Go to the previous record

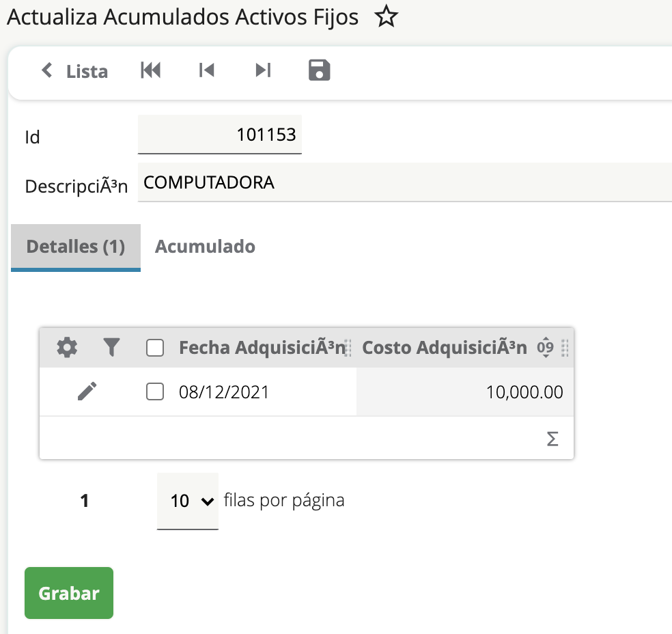point(206,70)
